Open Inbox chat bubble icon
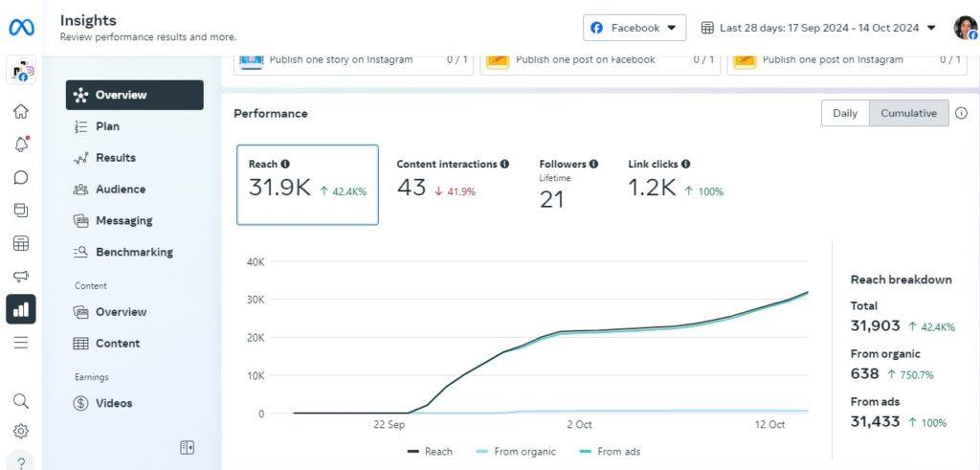 [20, 177]
